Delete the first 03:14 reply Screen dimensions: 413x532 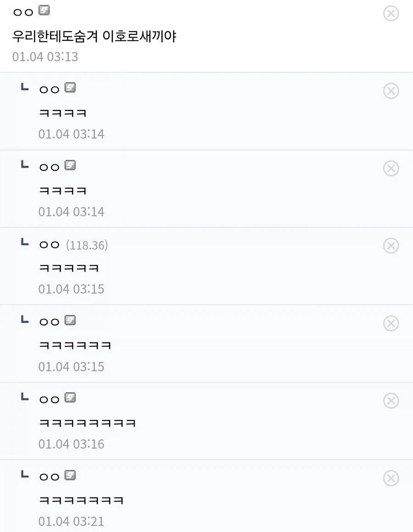click(391, 91)
